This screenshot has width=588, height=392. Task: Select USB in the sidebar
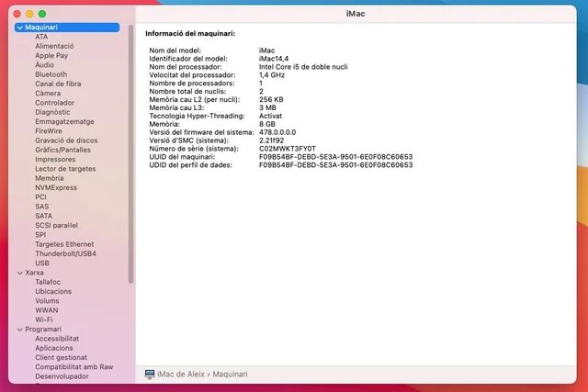pos(42,263)
